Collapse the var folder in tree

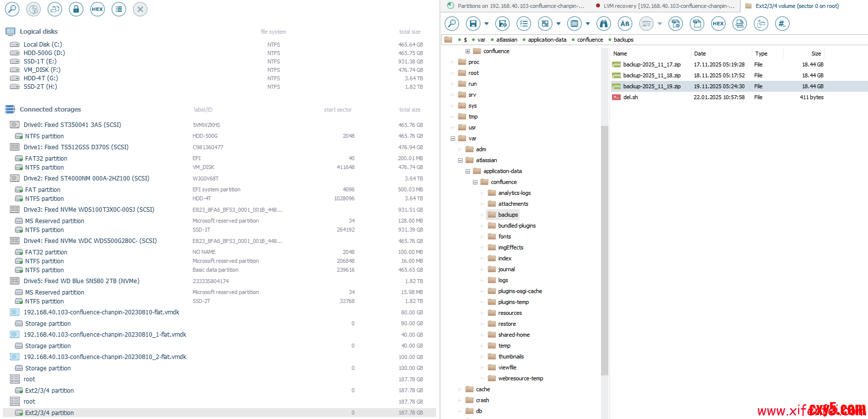[x=453, y=138]
